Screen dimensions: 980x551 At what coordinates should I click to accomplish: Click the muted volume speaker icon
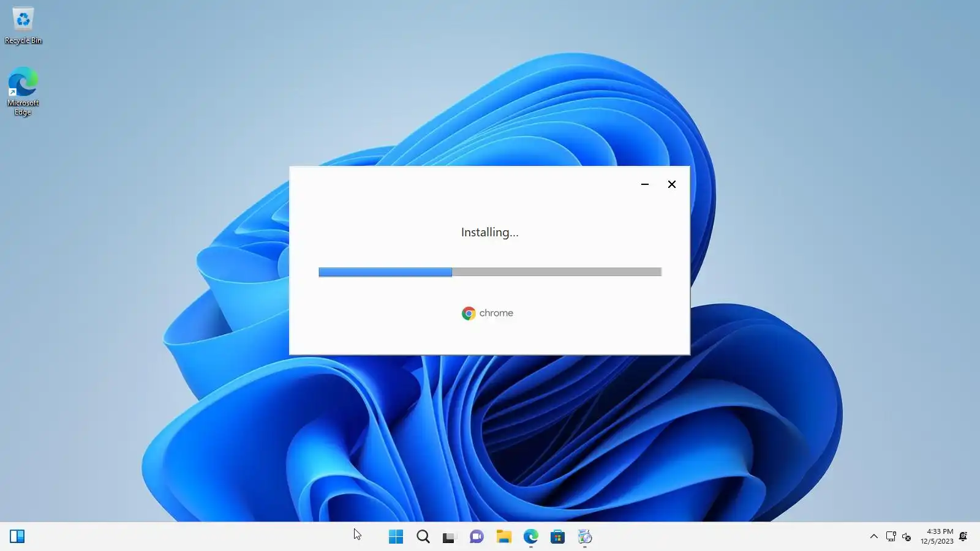(x=907, y=537)
